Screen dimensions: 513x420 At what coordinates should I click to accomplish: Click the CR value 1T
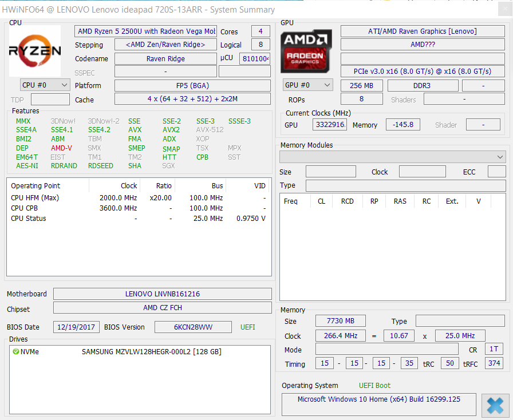coord(494,349)
